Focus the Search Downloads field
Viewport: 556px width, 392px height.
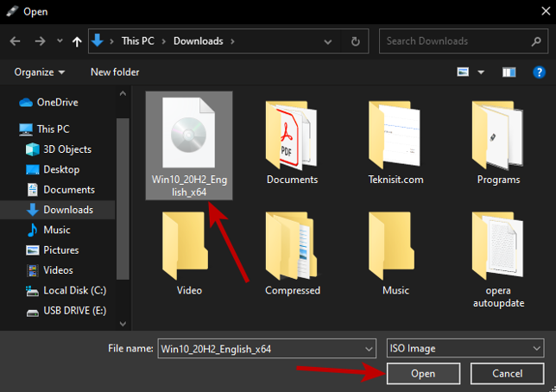(x=463, y=41)
